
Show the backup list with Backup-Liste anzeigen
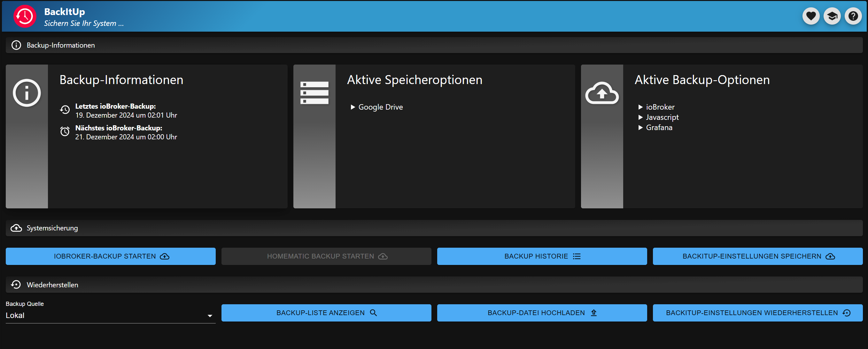pyautogui.click(x=326, y=313)
